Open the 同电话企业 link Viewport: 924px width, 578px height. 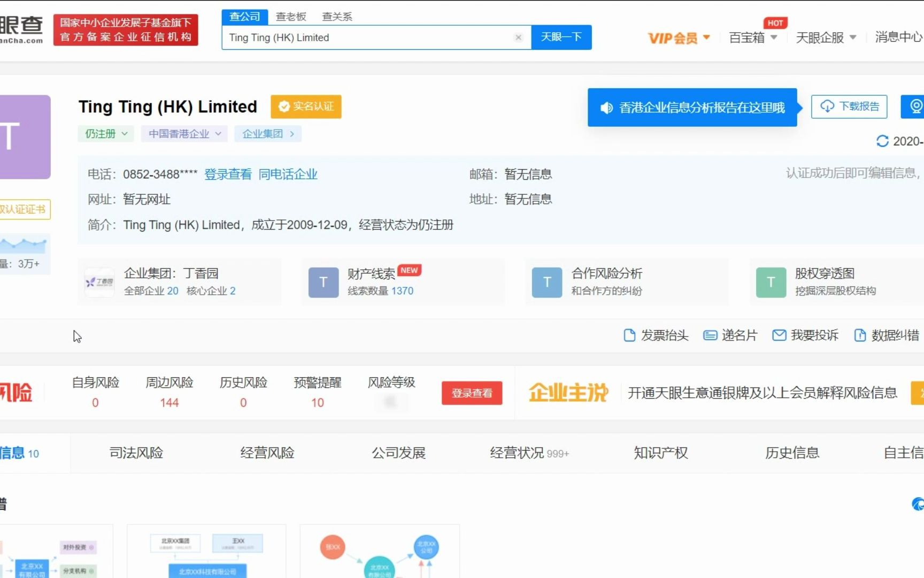[x=288, y=174]
